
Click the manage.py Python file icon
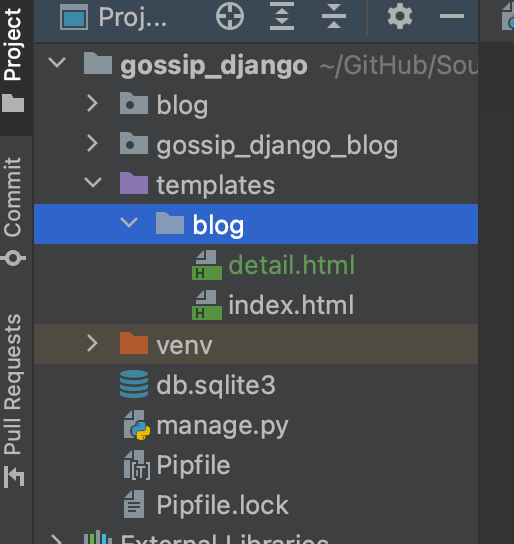137,425
